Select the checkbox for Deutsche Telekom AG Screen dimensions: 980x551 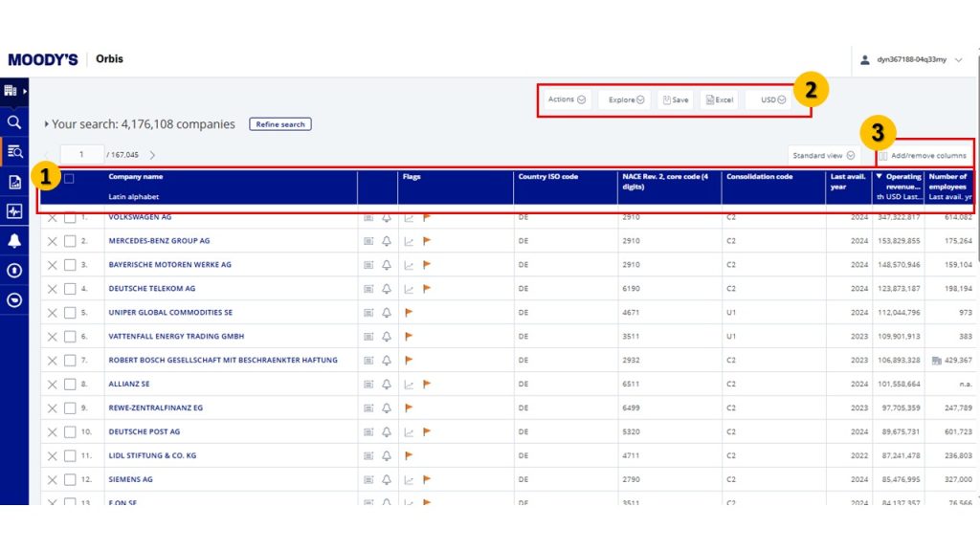tap(70, 289)
